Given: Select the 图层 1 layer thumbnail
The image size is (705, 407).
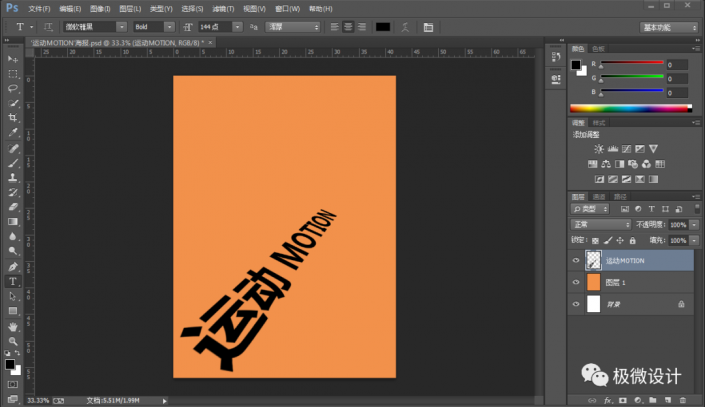Looking at the screenshot, I should (x=593, y=282).
